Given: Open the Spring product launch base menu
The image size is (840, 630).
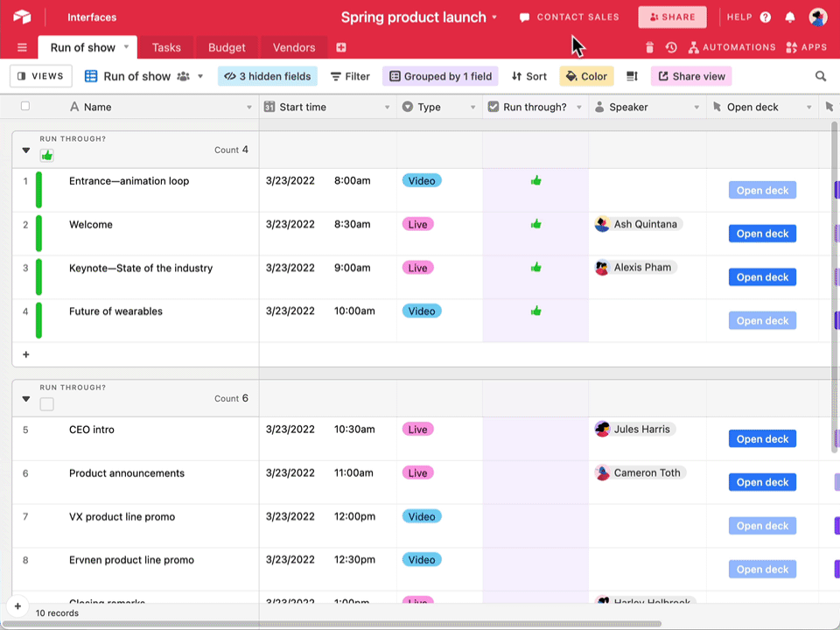Looking at the screenshot, I should pyautogui.click(x=419, y=17).
